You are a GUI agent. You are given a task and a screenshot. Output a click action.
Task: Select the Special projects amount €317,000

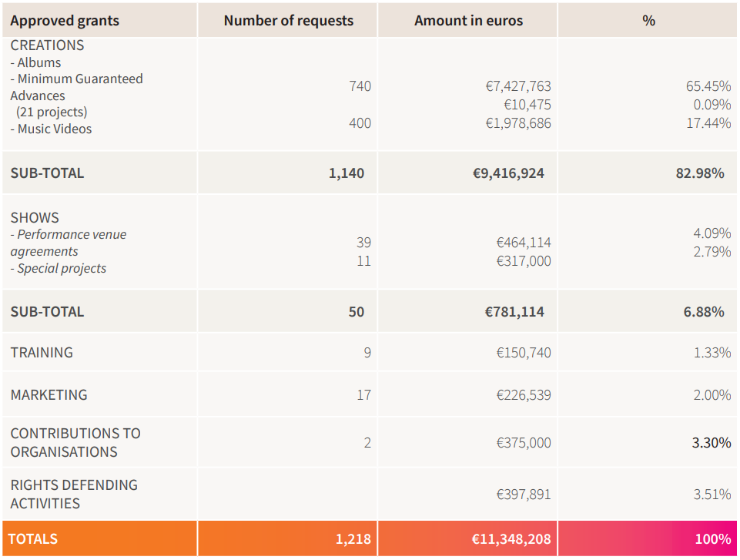pos(524,261)
